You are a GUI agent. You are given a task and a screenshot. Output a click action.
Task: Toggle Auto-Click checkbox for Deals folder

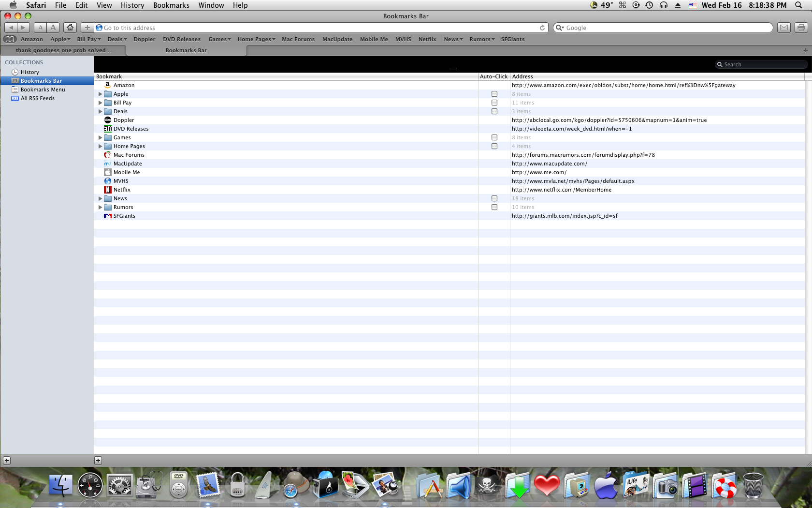point(494,111)
